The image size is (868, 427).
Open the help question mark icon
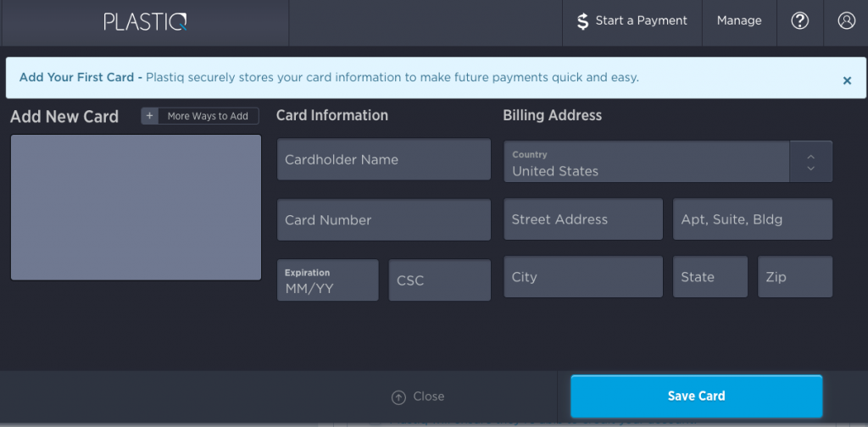coord(799,21)
